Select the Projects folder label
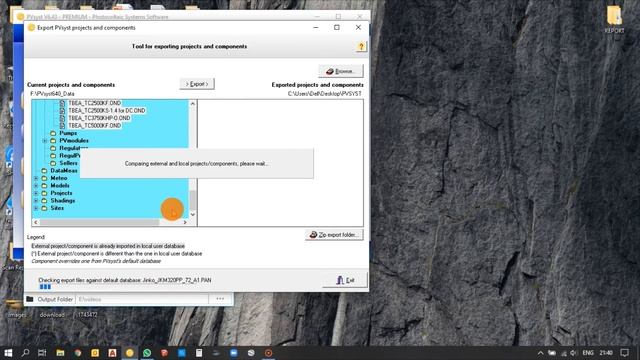640x360 pixels. (x=61, y=193)
